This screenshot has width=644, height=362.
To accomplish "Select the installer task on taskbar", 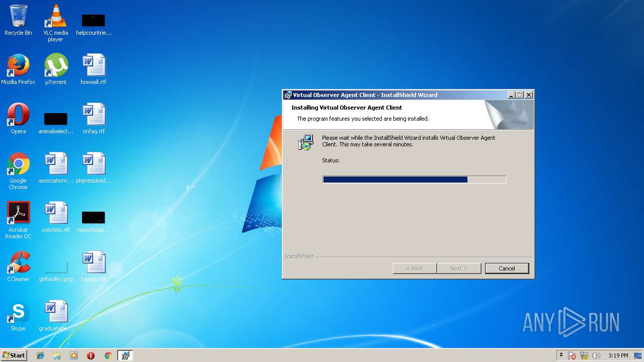I will [x=125, y=355].
